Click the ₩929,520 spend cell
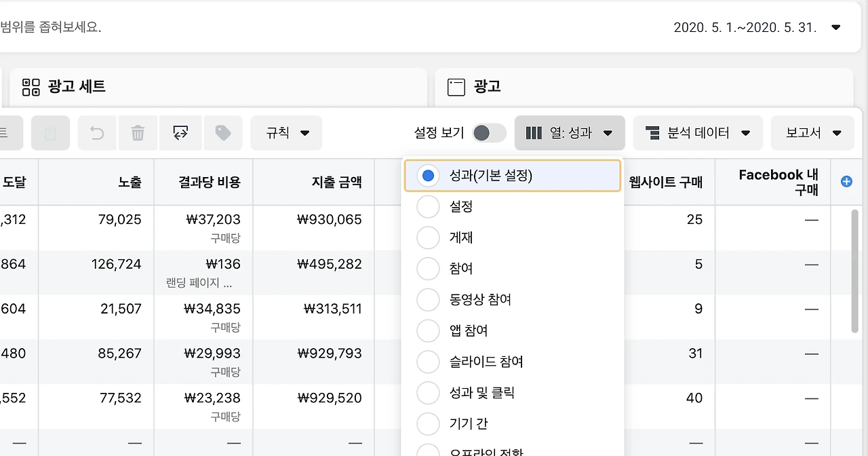 (x=330, y=398)
